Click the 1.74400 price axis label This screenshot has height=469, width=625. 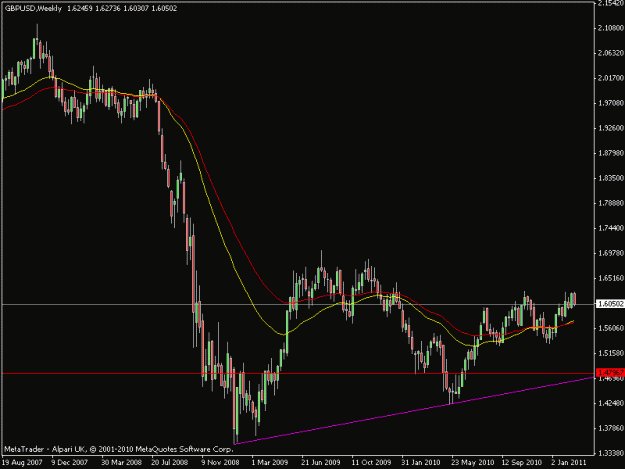[x=611, y=228]
